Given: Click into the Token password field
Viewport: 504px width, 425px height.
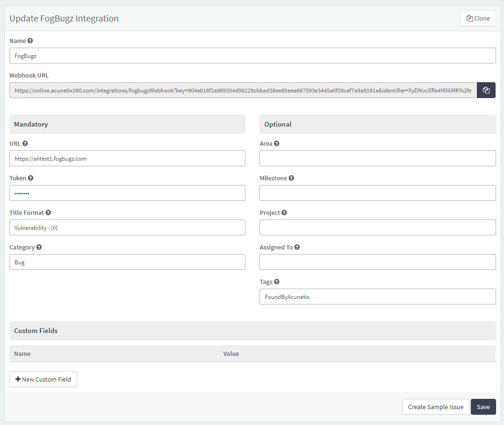Looking at the screenshot, I should click(127, 193).
